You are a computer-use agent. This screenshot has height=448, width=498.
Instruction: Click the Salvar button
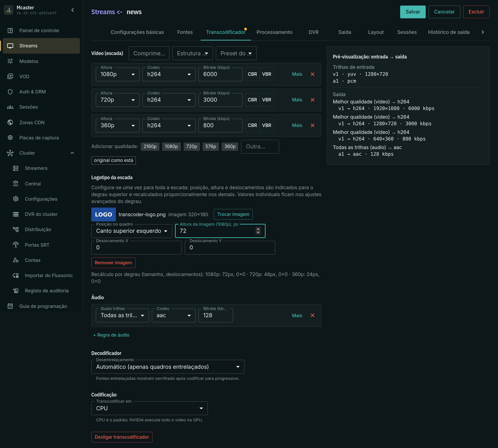413,12
